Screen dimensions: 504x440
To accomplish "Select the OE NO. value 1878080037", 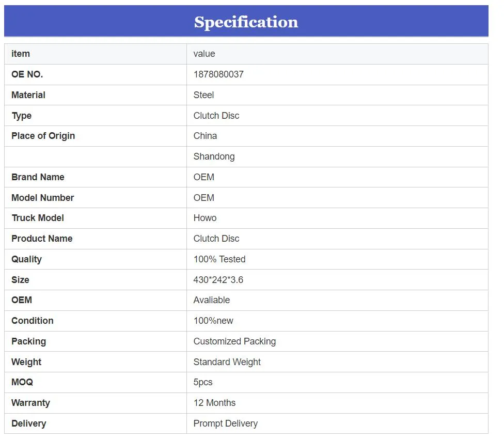I will [218, 74].
